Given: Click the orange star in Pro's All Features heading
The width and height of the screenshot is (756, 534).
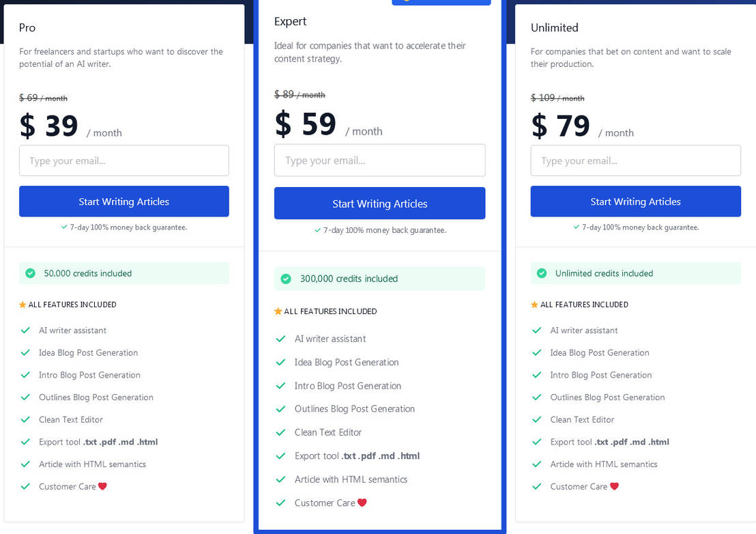Looking at the screenshot, I should click(23, 305).
